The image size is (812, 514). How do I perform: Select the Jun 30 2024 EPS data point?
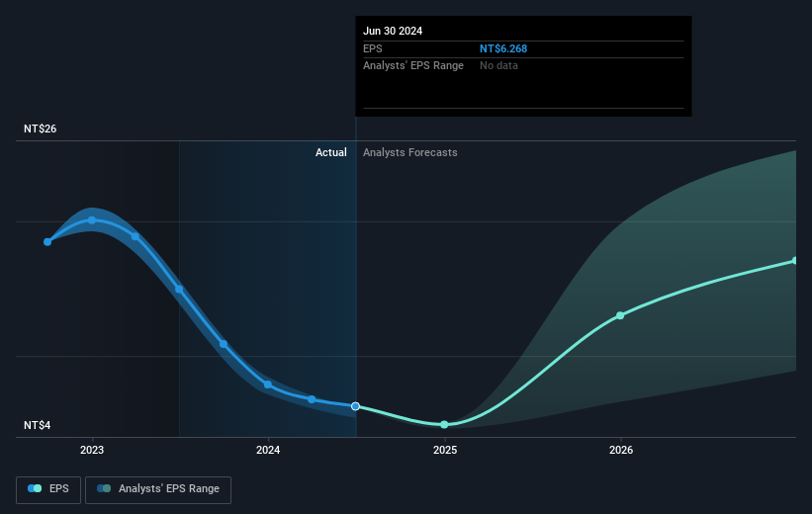coord(355,406)
